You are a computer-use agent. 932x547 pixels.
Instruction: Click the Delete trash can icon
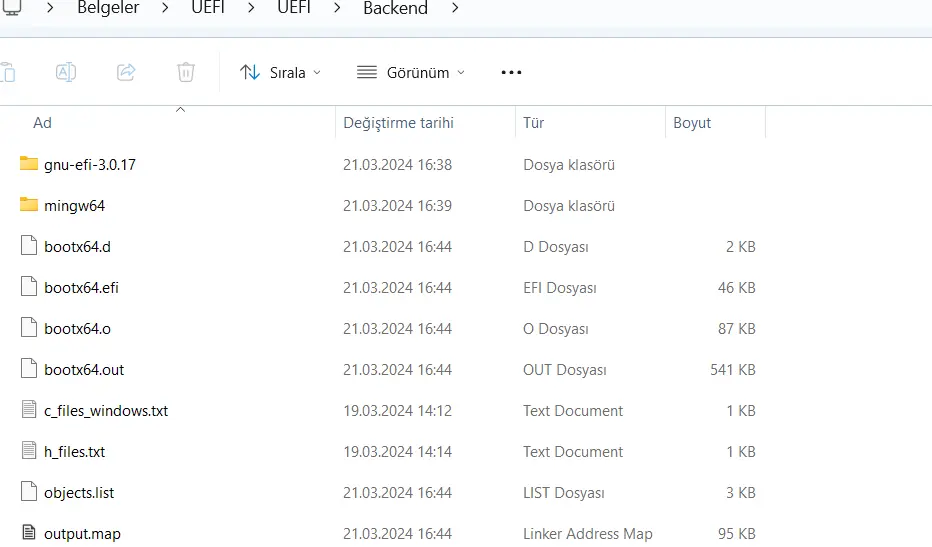[x=186, y=72]
